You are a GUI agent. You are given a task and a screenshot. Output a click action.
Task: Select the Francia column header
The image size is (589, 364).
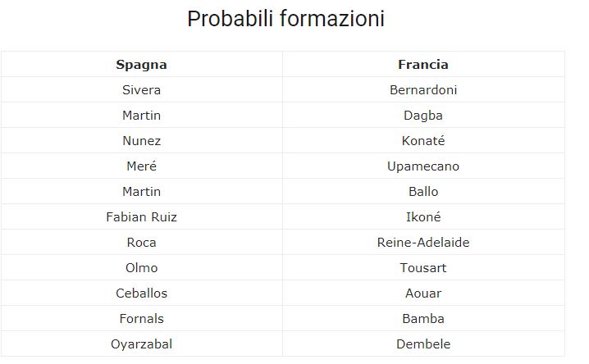pyautogui.click(x=423, y=65)
